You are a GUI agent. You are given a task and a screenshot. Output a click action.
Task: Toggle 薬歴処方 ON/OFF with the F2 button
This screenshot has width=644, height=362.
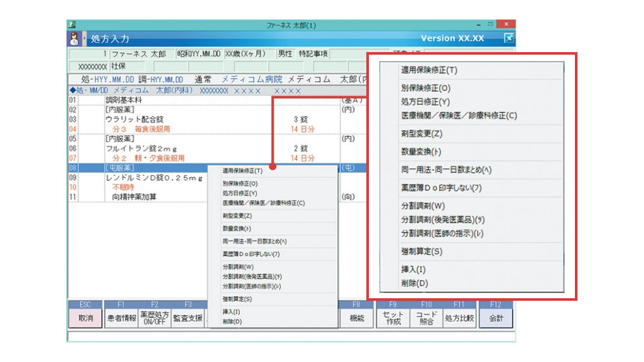tap(154, 318)
